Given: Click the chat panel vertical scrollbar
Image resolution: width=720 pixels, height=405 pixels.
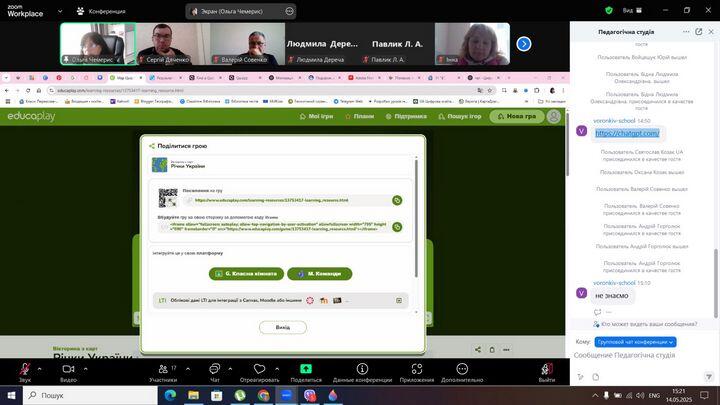Looking at the screenshot, I should pos(716,282).
